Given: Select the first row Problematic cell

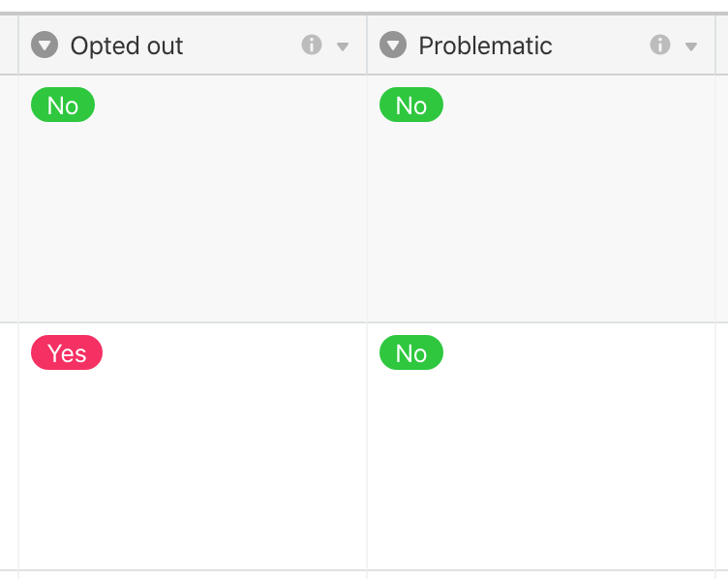Looking at the screenshot, I should tap(541, 198).
